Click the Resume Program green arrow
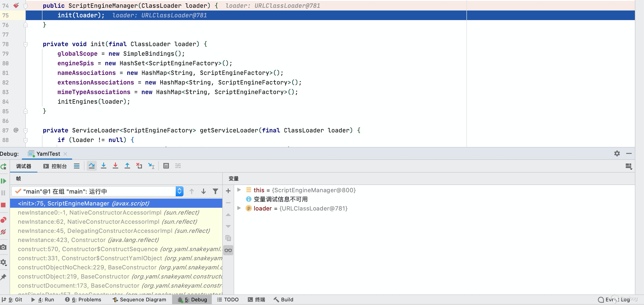 click(x=3, y=181)
